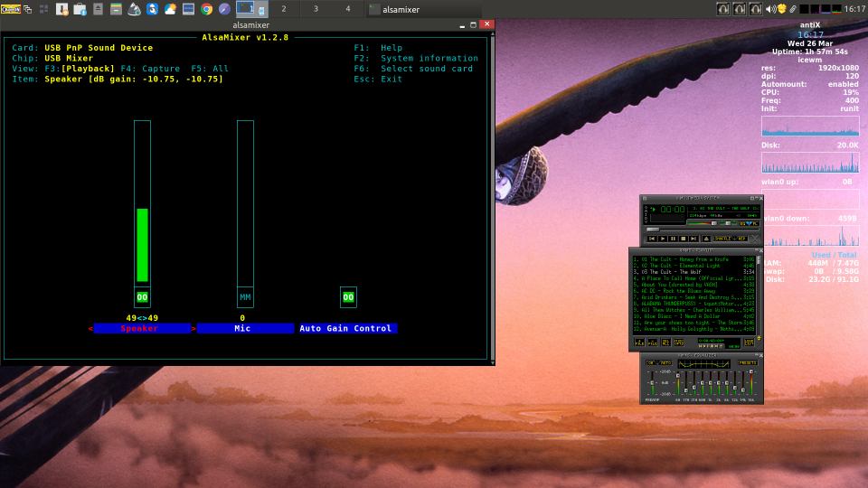
Task: Click the second headphone tray icon
Action: 739,9
